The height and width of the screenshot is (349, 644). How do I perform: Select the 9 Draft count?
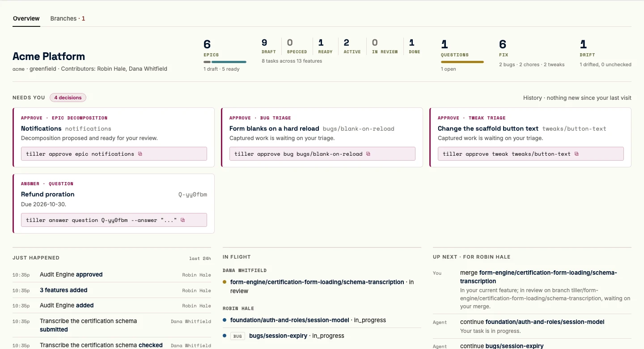[269, 46]
